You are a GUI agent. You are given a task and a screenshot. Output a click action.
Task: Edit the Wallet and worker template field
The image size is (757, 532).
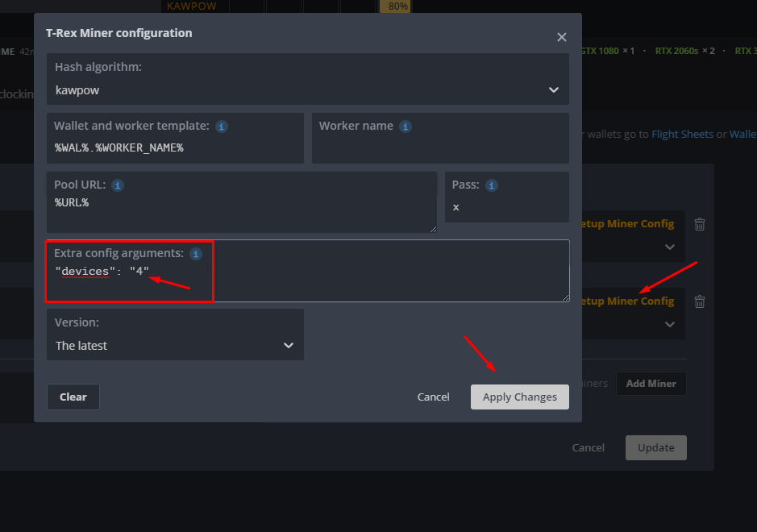pyautogui.click(x=175, y=139)
